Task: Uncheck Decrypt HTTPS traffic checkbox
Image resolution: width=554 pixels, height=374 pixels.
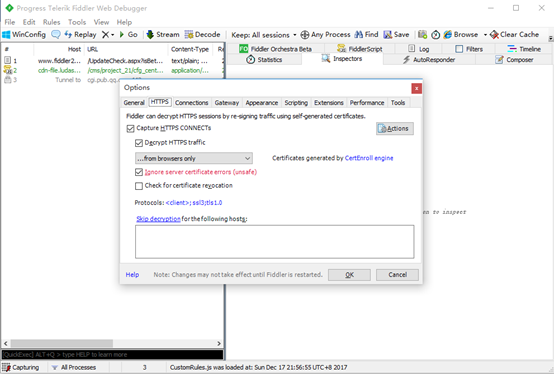Action: click(x=139, y=143)
